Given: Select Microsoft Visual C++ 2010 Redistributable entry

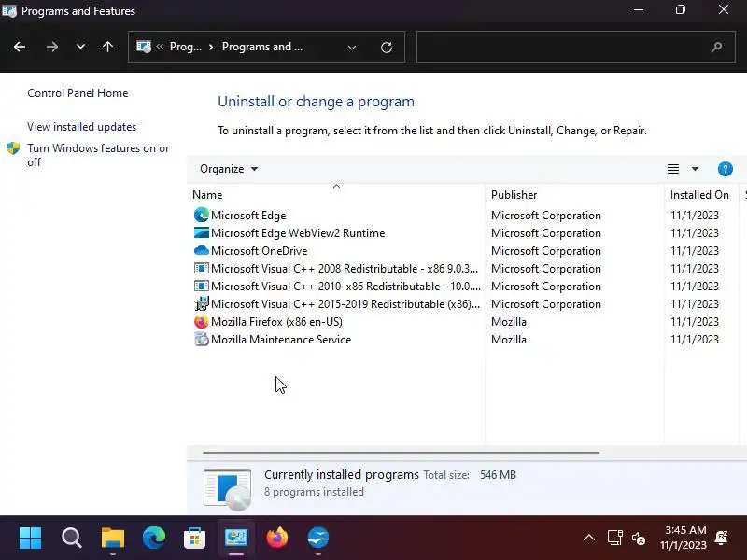Looking at the screenshot, I should pos(345,287).
